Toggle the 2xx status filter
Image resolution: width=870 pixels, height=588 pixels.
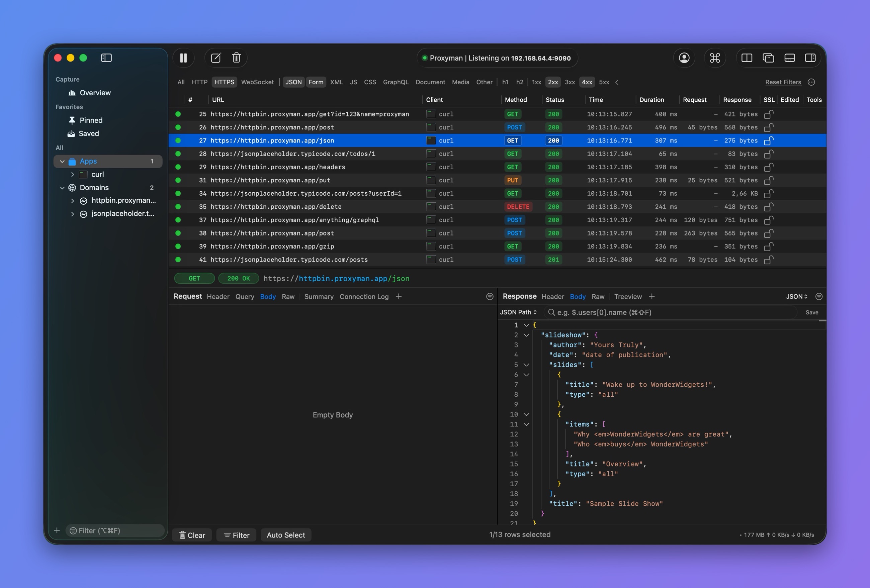click(552, 82)
